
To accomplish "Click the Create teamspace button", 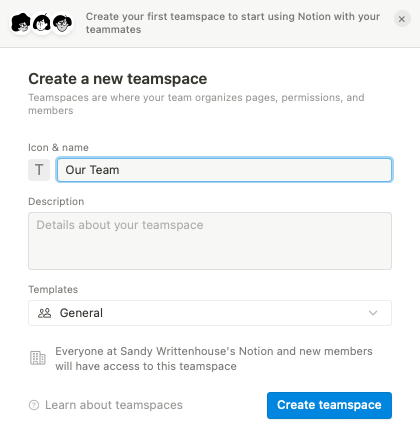I will [x=329, y=405].
